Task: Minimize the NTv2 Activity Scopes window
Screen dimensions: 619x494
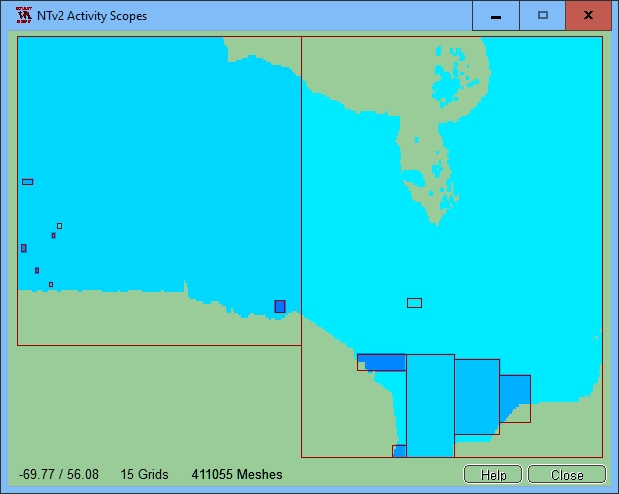Action: 496,16
